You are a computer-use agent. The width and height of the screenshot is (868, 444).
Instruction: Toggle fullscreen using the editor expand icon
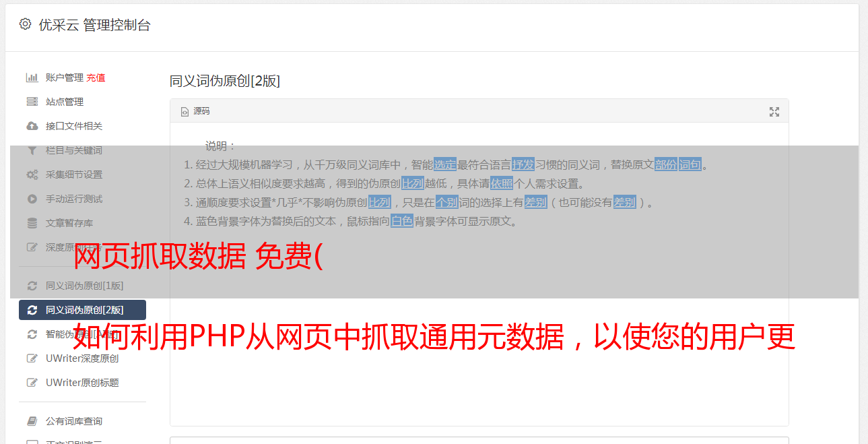(x=774, y=112)
